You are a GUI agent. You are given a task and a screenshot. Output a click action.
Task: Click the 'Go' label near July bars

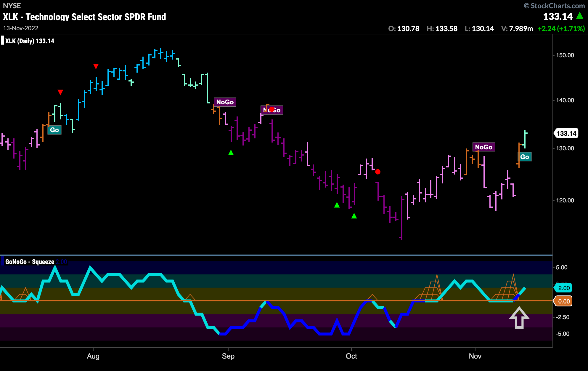(54, 130)
